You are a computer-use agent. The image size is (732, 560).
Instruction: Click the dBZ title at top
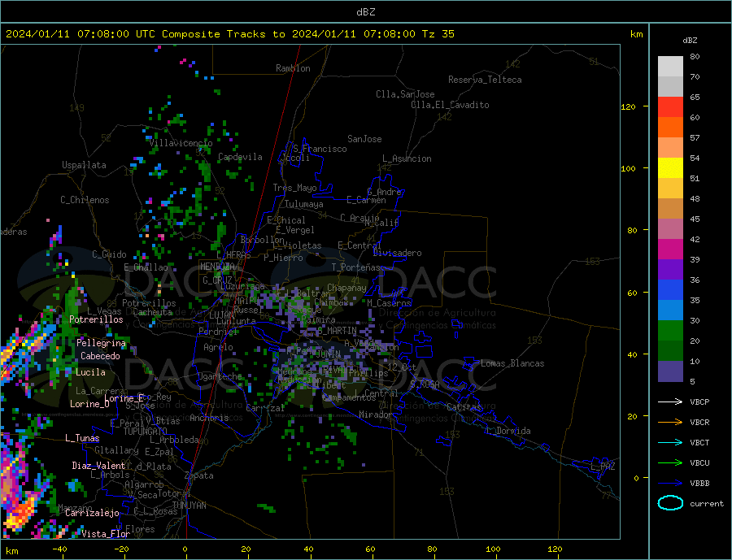(365, 12)
